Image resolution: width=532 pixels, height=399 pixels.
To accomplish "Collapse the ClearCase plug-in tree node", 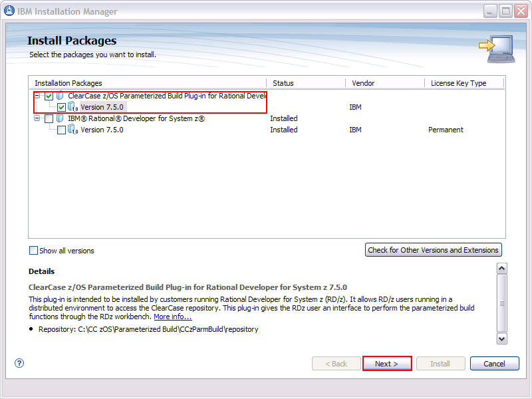I will click(39, 95).
